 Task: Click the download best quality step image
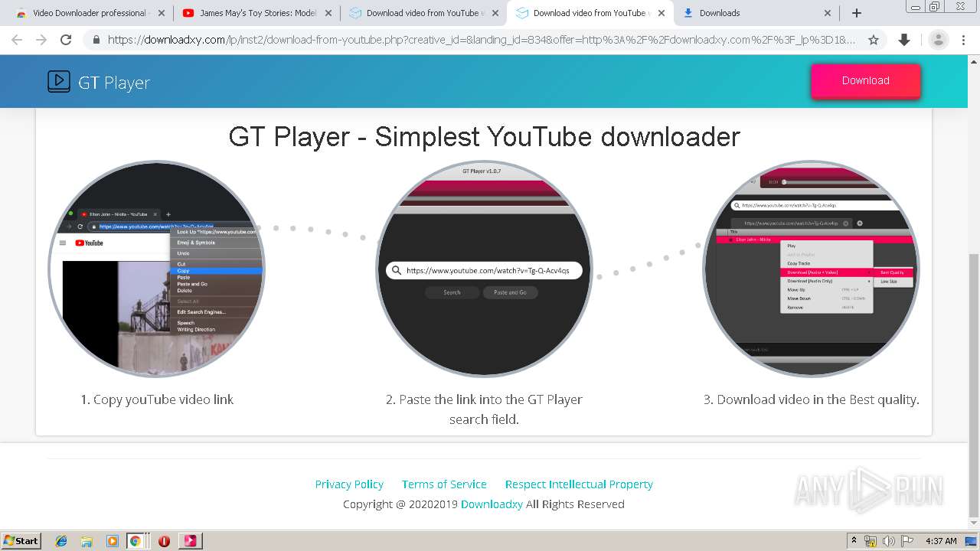tap(811, 269)
